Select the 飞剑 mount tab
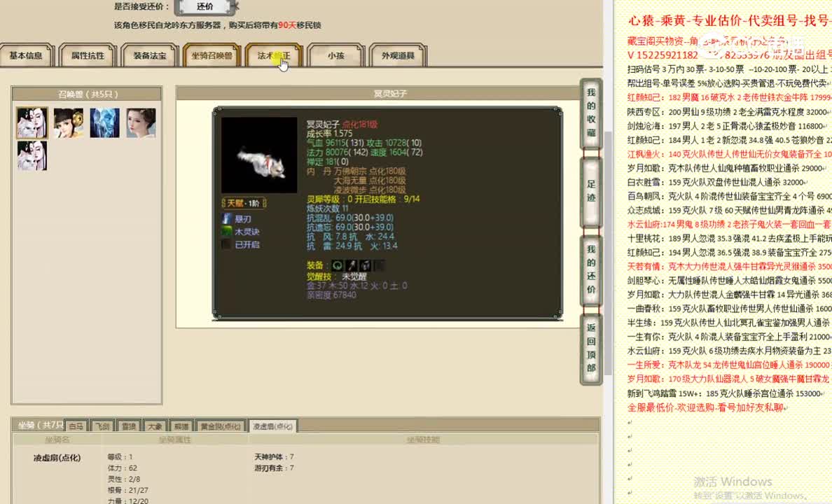Image resolution: width=832 pixels, height=504 pixels. [102, 426]
